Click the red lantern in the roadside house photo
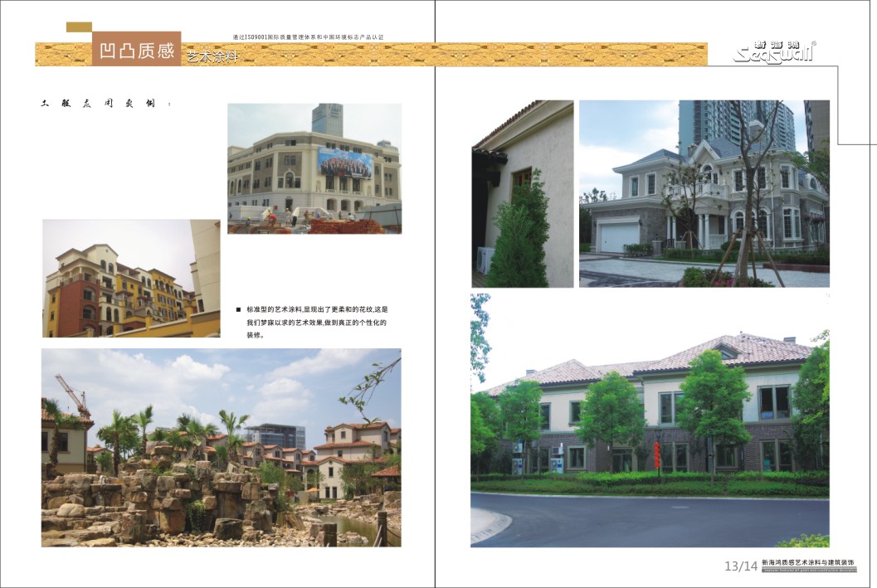Image resolution: width=877 pixels, height=588 pixels. tap(656, 454)
